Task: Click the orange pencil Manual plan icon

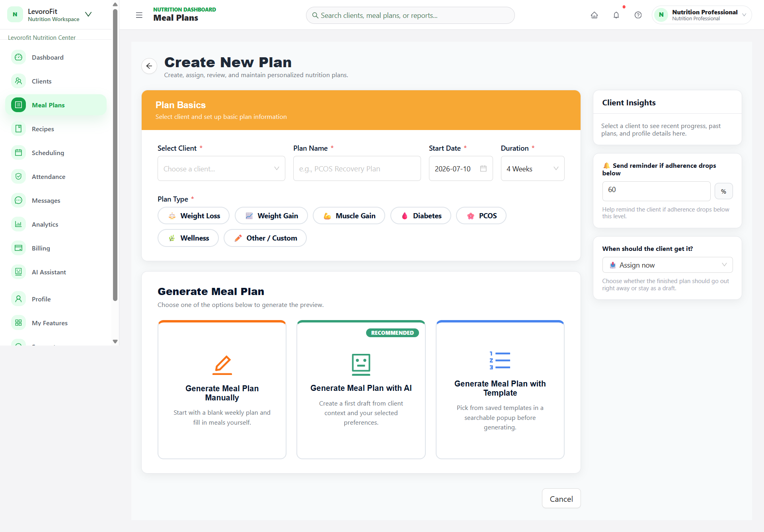Action: pyautogui.click(x=222, y=365)
